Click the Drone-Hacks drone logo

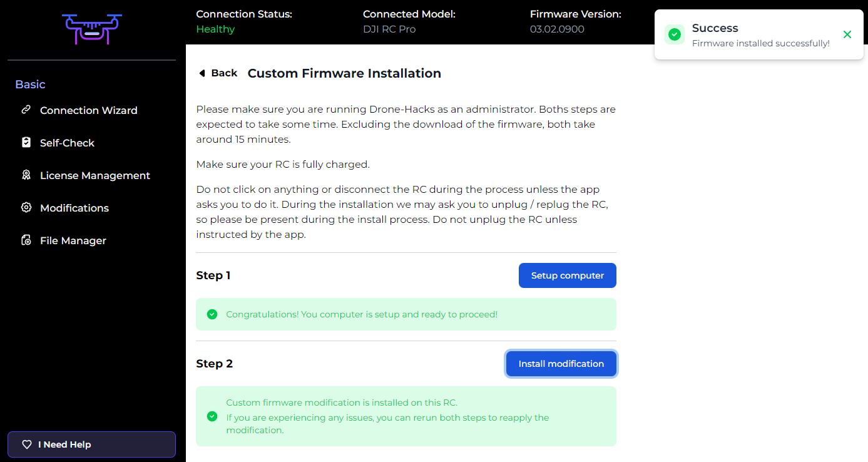tap(91, 29)
